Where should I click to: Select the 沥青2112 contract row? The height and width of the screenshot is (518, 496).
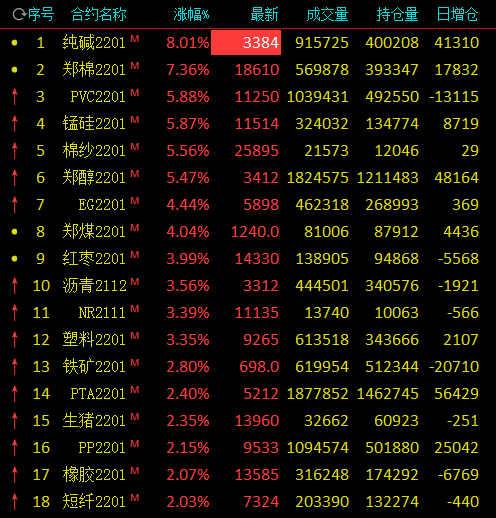point(248,286)
